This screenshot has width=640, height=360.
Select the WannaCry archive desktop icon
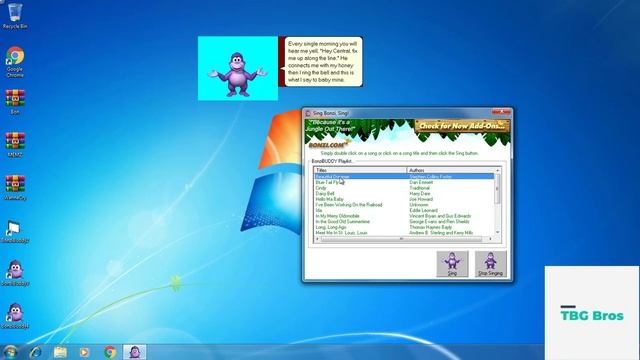pos(15,187)
